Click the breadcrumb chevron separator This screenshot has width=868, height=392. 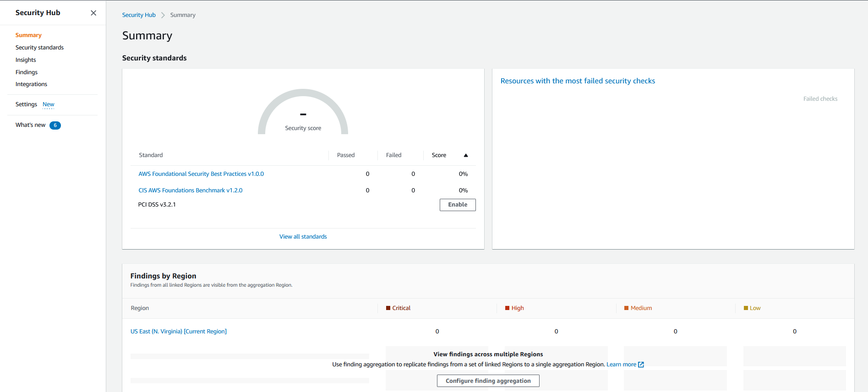tap(163, 15)
